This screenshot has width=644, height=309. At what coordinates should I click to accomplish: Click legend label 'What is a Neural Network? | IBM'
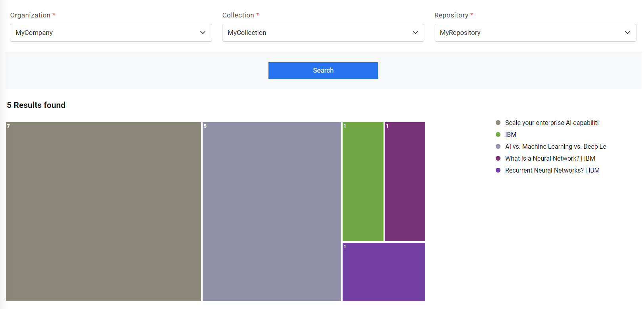pyautogui.click(x=550, y=159)
